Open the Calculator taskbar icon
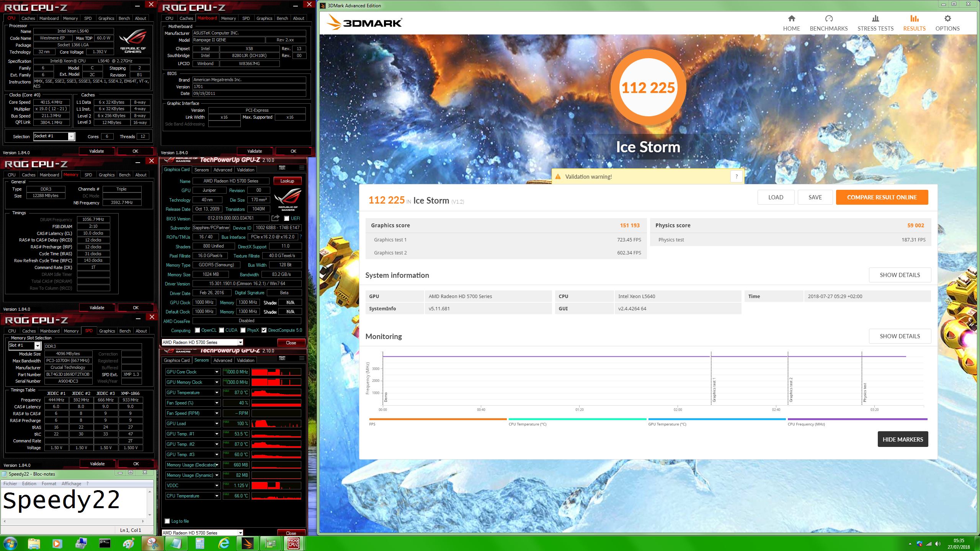The height and width of the screenshot is (551, 980). pyautogui.click(x=200, y=543)
